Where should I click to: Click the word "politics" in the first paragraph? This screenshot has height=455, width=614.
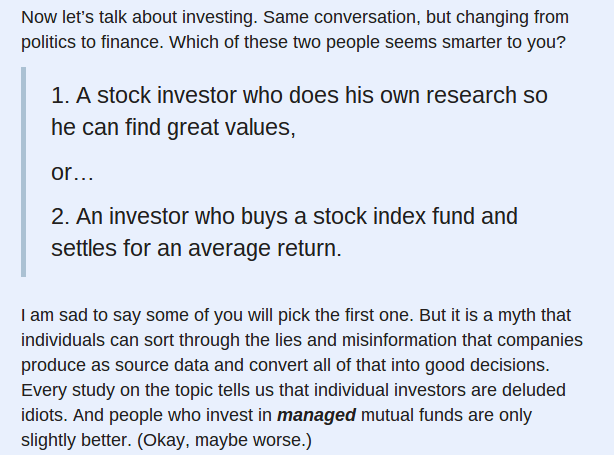click(53, 43)
